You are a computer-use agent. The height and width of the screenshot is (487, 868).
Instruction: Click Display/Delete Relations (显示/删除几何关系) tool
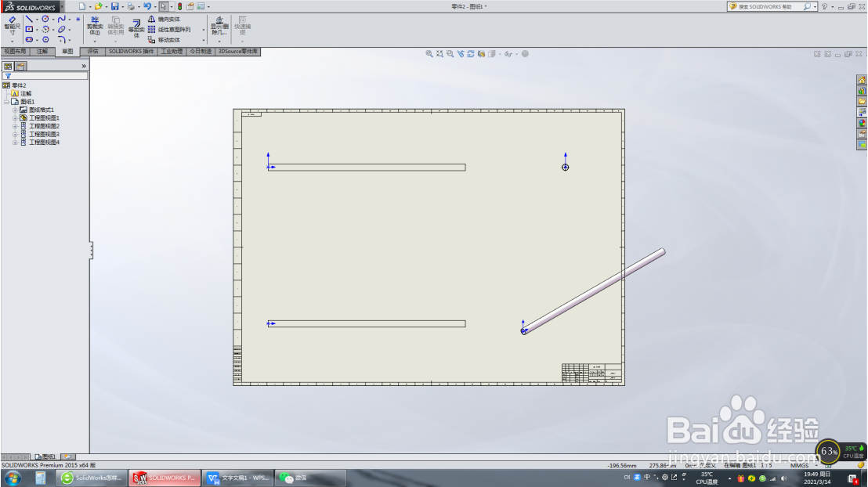pyautogui.click(x=219, y=26)
